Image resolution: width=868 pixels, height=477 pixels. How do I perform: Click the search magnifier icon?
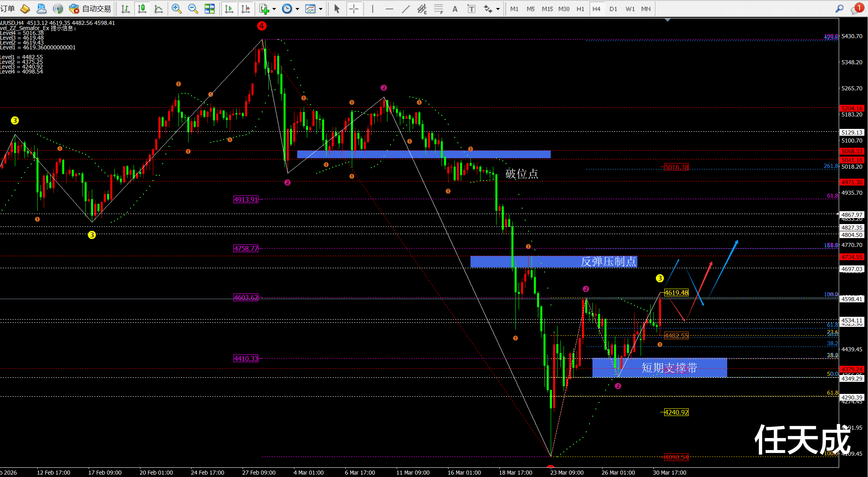[x=840, y=8]
